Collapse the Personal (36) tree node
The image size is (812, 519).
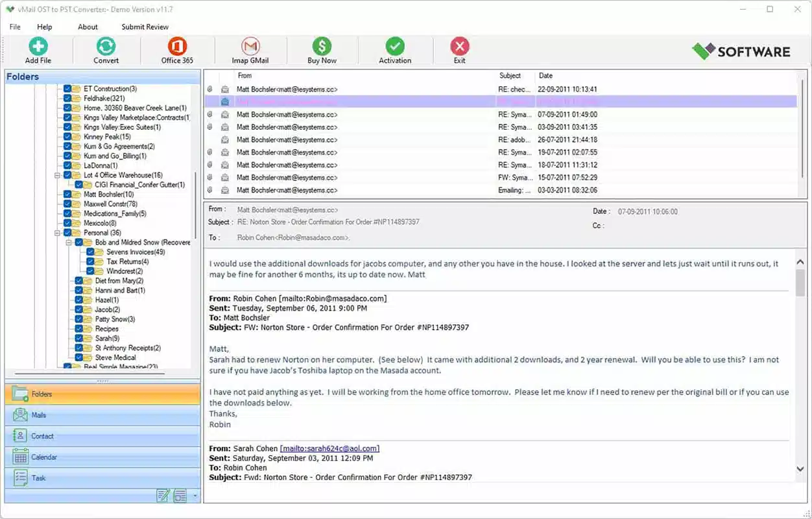tap(58, 233)
